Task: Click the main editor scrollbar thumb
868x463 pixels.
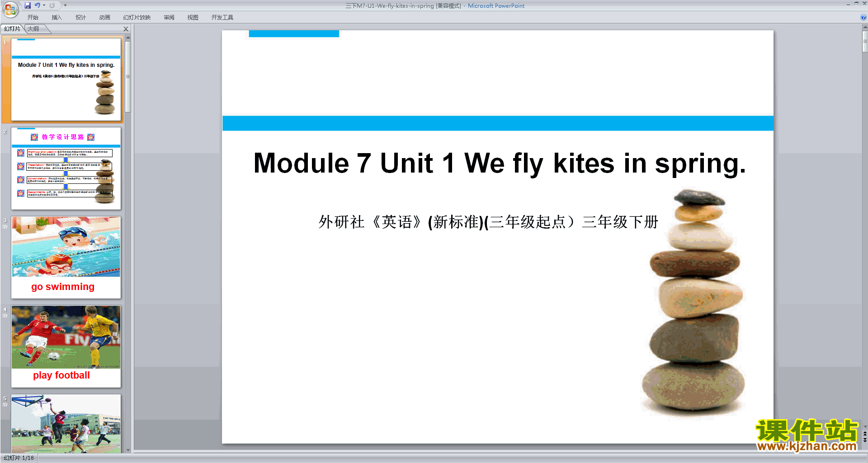Action: click(865, 41)
